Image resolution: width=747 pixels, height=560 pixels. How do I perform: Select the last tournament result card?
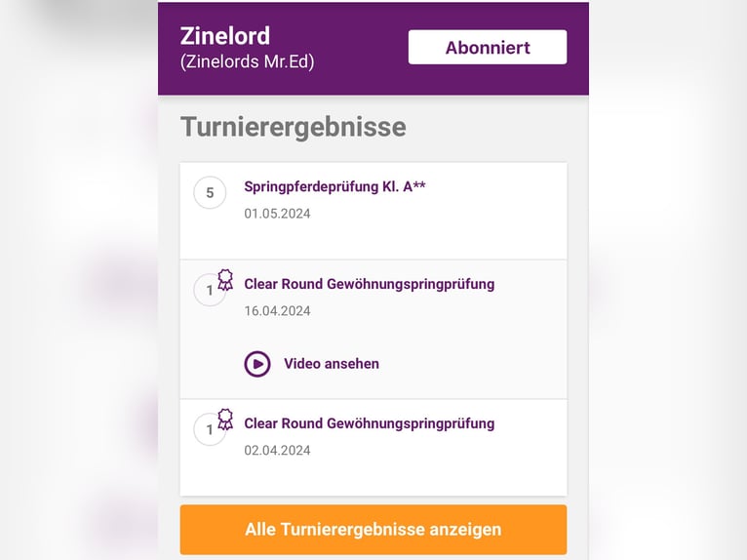tap(373, 448)
